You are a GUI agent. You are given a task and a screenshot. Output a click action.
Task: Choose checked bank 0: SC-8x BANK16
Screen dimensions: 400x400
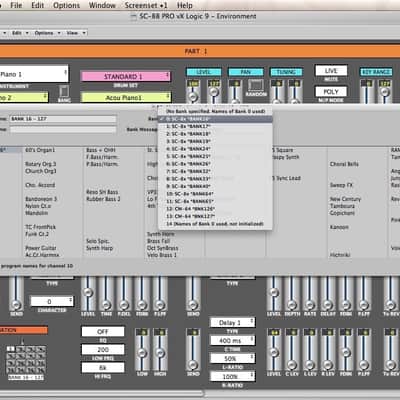pyautogui.click(x=215, y=119)
